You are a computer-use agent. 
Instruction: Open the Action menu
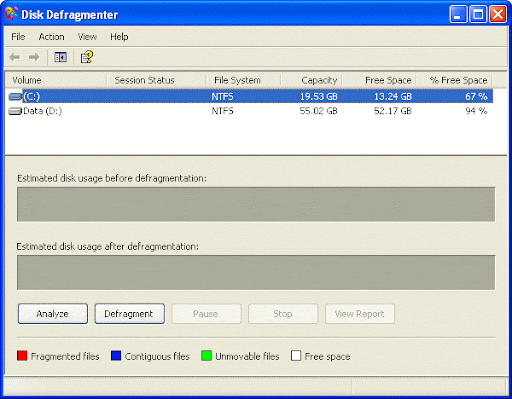pos(51,37)
